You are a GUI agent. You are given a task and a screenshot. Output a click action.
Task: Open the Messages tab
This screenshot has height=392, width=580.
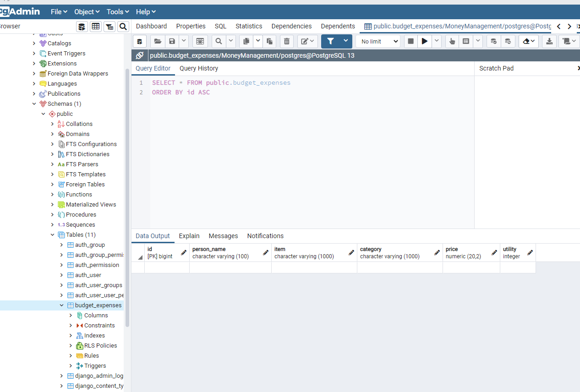coord(223,236)
